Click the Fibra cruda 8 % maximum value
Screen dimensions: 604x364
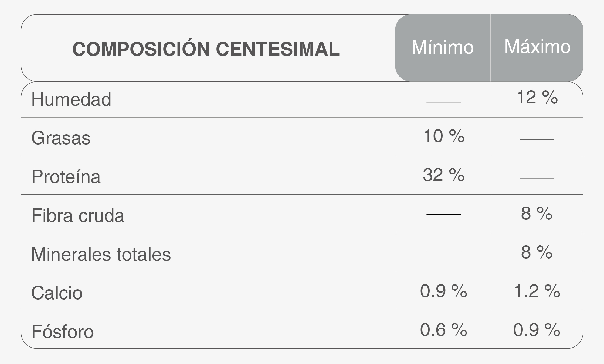click(x=537, y=214)
